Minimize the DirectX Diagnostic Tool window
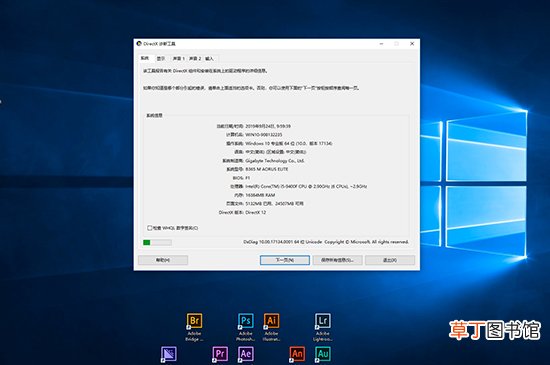This screenshot has height=365, width=550. (382, 43)
